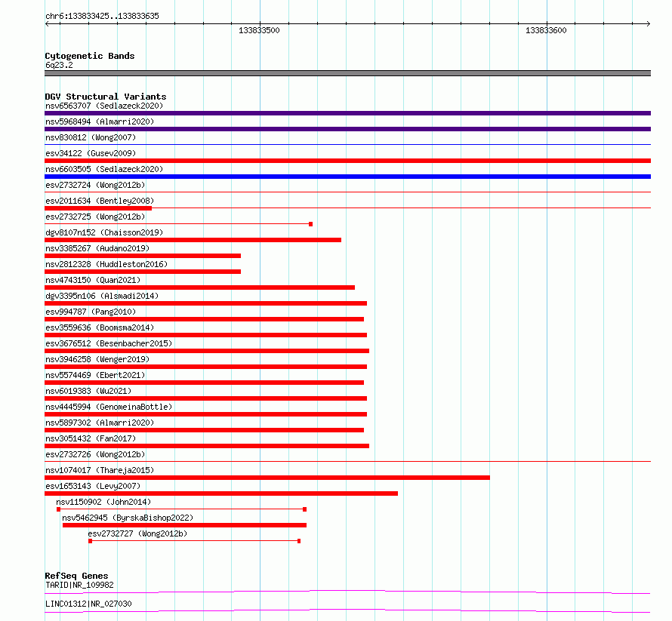
Task: Click left arrow end of ruler
Action: click(47, 23)
